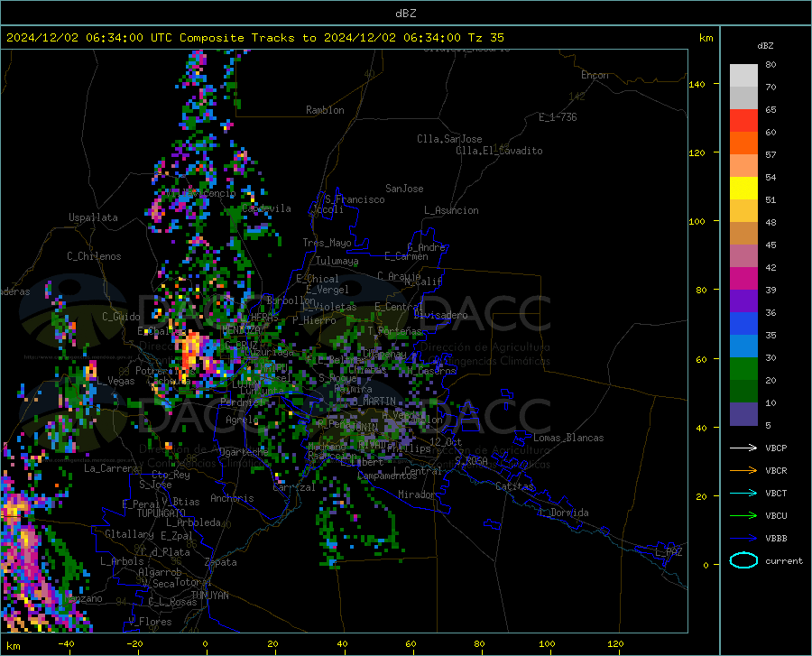Click the 'L_Dormida' map label

tap(563, 513)
